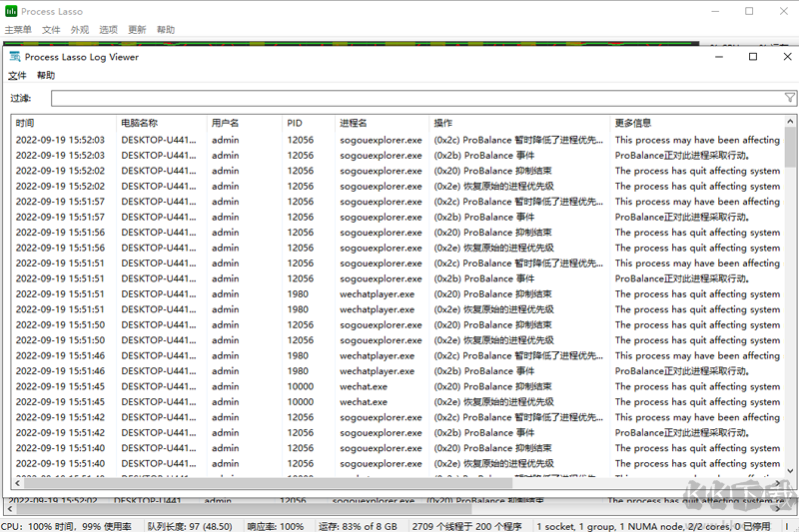Image resolution: width=799 pixels, height=532 pixels.
Task: Click DESKTOP-U441... on the 15:51:56 抑制结束 row
Action: [159, 233]
